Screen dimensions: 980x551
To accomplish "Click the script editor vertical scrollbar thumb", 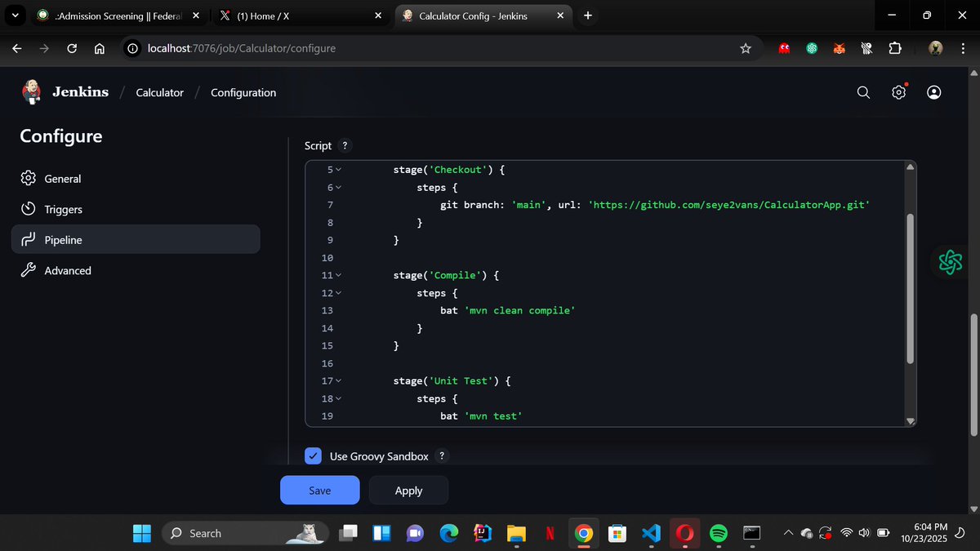I will click(911, 289).
